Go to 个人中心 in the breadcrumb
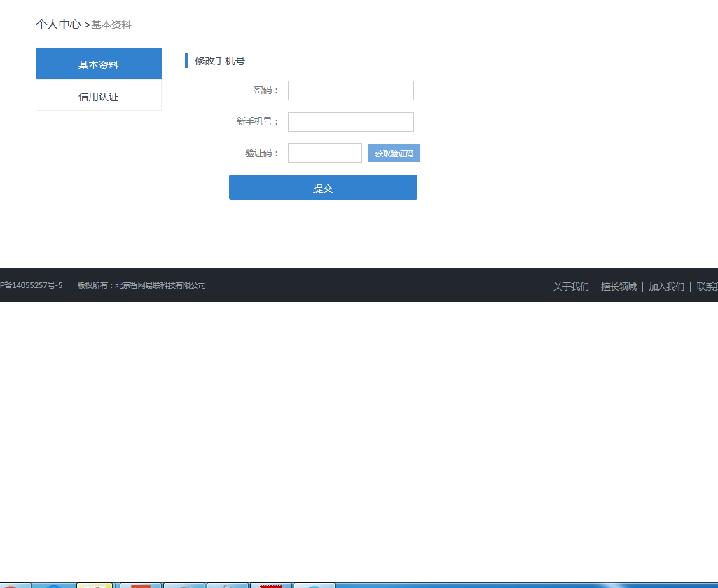 (58, 25)
